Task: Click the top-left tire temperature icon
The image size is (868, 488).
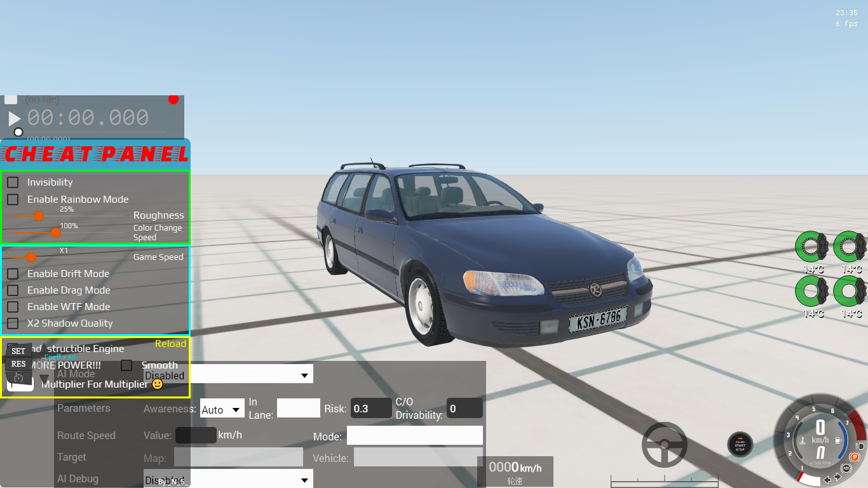Action: pyautogui.click(x=813, y=248)
